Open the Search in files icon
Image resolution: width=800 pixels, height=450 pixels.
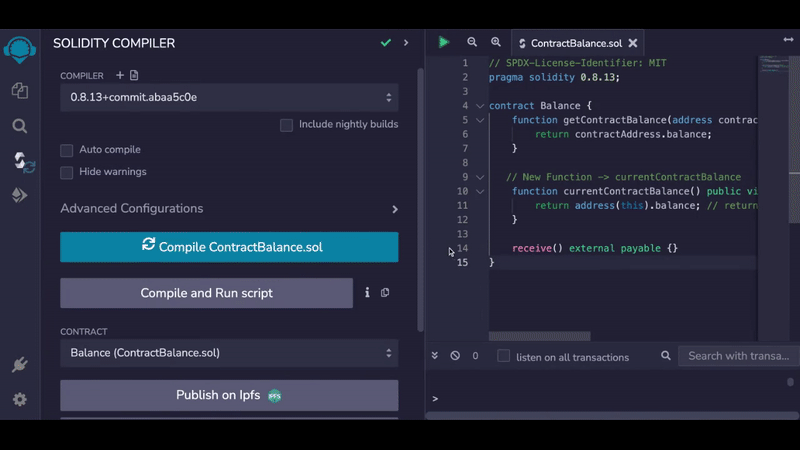pyautogui.click(x=19, y=126)
